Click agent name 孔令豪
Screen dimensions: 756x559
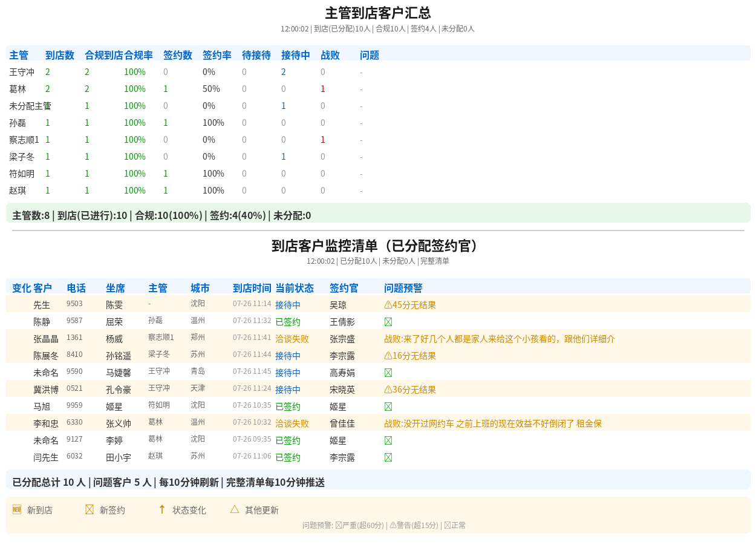(119, 390)
